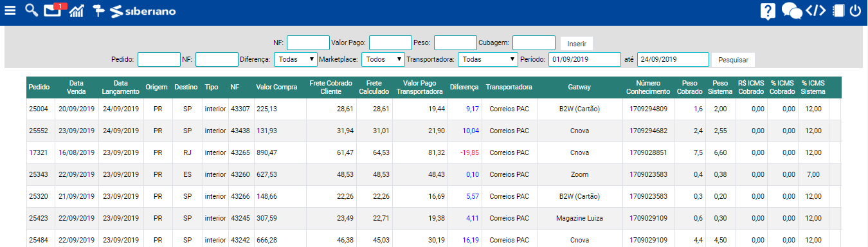The height and width of the screenshot is (247, 868).
Task: Open the chat bubbles icon
Action: coord(791,11)
